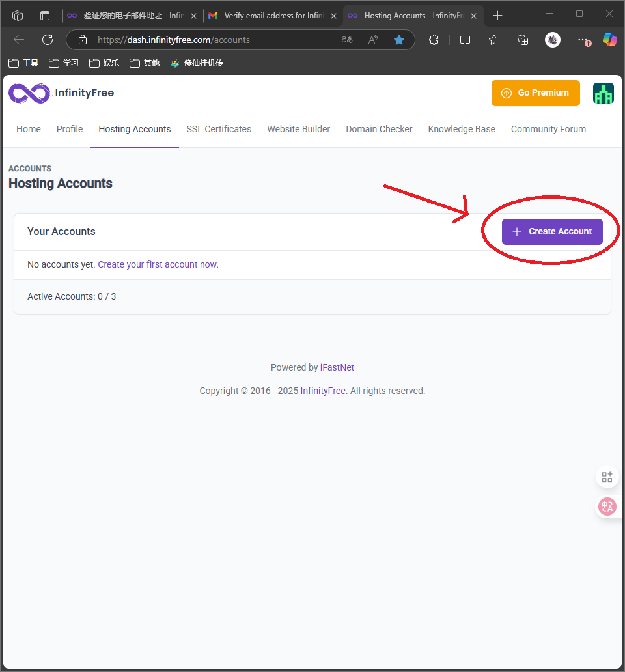Open a new browser tab
The width and height of the screenshot is (625, 672).
click(x=497, y=16)
